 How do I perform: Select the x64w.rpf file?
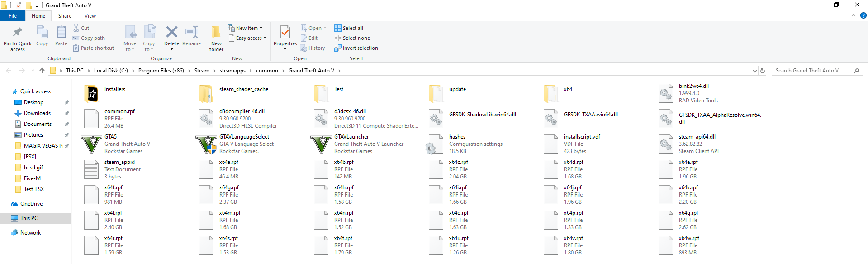(679, 245)
